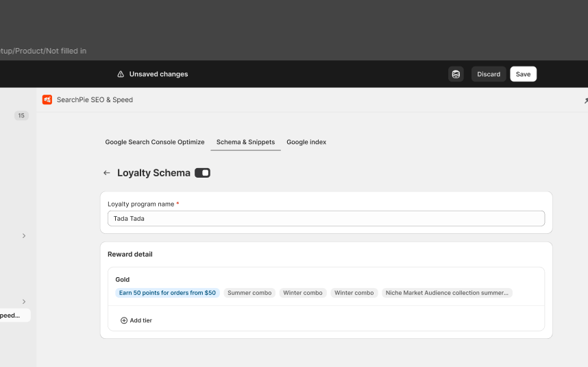
Task: Expand the upper sidebar chevron arrow
Action: [24, 236]
